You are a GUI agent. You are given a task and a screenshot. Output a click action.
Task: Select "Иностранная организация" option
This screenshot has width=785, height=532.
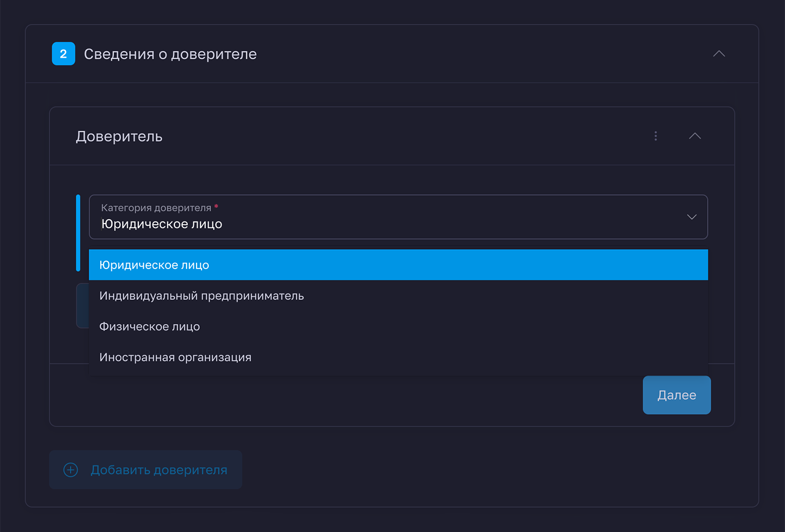tap(399, 358)
